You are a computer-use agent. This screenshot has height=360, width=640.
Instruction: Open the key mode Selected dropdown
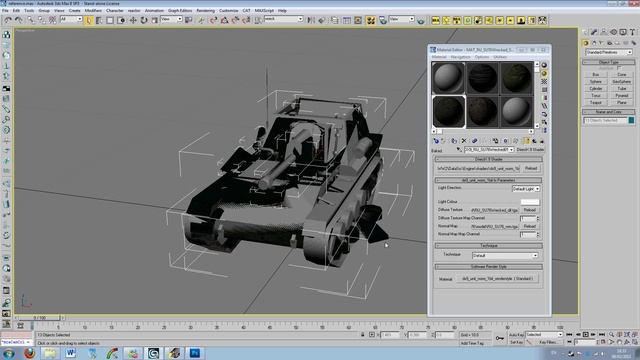(544, 335)
